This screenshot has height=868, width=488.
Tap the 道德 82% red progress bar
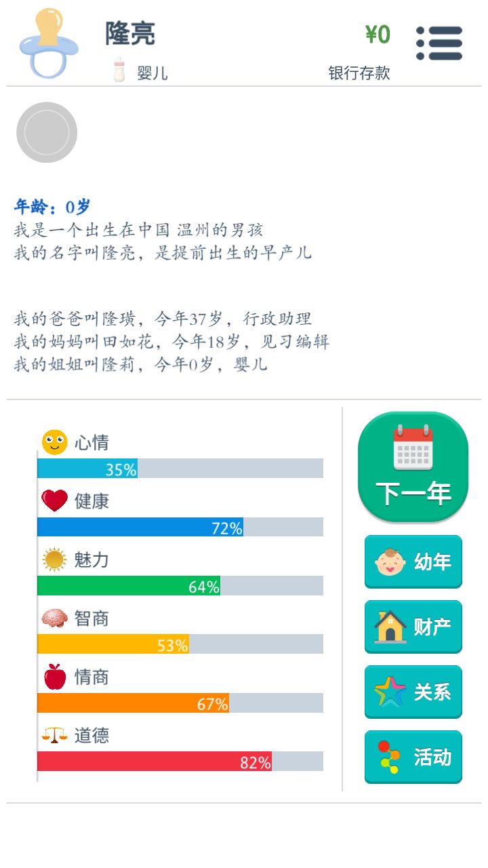tap(180, 762)
